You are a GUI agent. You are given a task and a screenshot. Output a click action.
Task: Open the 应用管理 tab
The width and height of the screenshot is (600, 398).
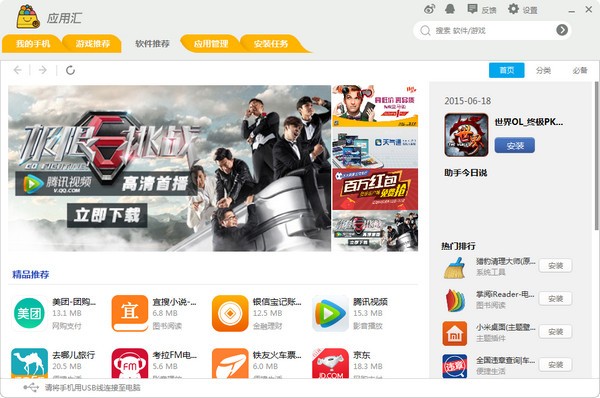[211, 44]
